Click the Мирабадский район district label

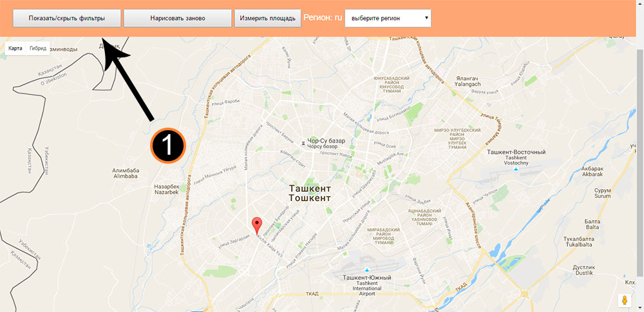point(383,237)
